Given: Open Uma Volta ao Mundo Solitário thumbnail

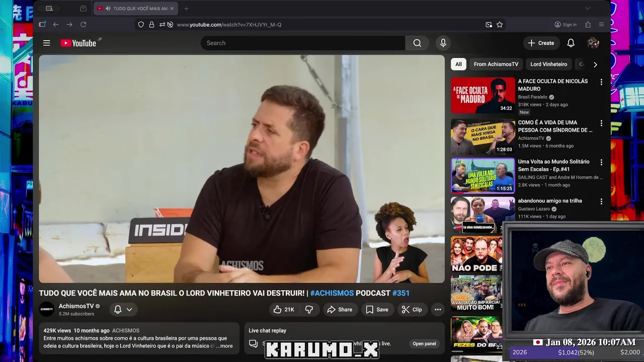Looking at the screenshot, I should [x=483, y=176].
